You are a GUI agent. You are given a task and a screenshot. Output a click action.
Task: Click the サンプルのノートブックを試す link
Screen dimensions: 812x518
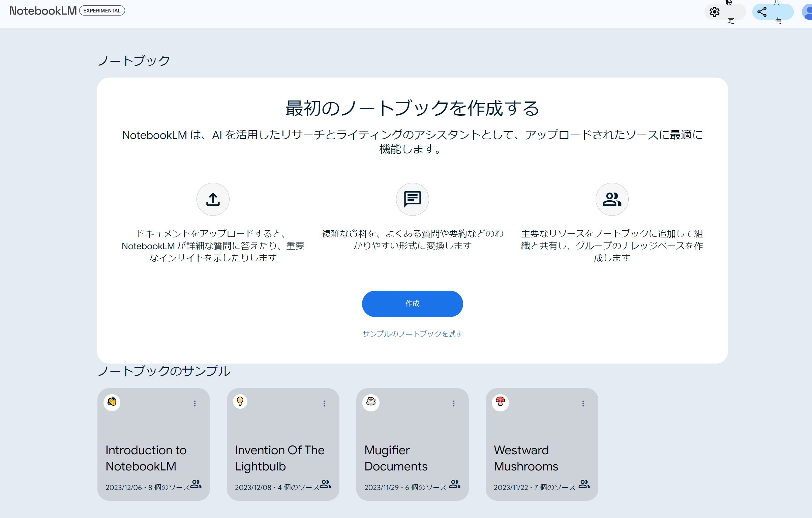(412, 334)
